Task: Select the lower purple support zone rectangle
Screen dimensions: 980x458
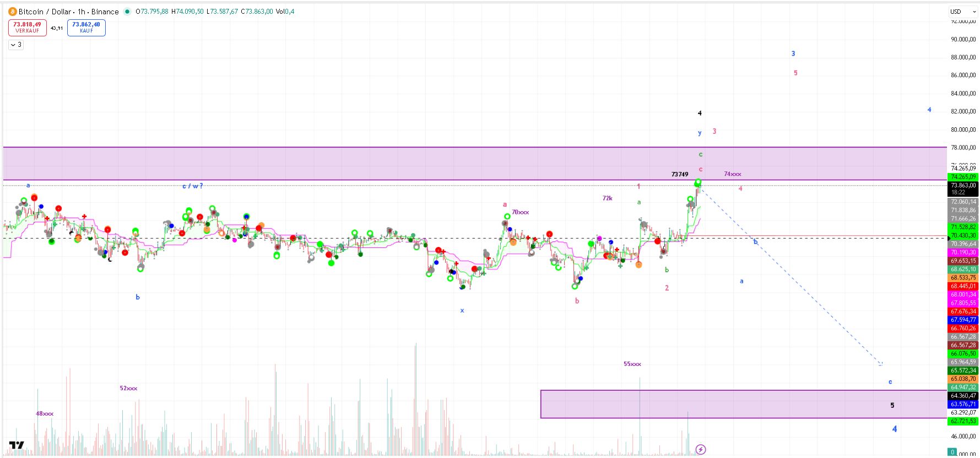Action: [716, 404]
